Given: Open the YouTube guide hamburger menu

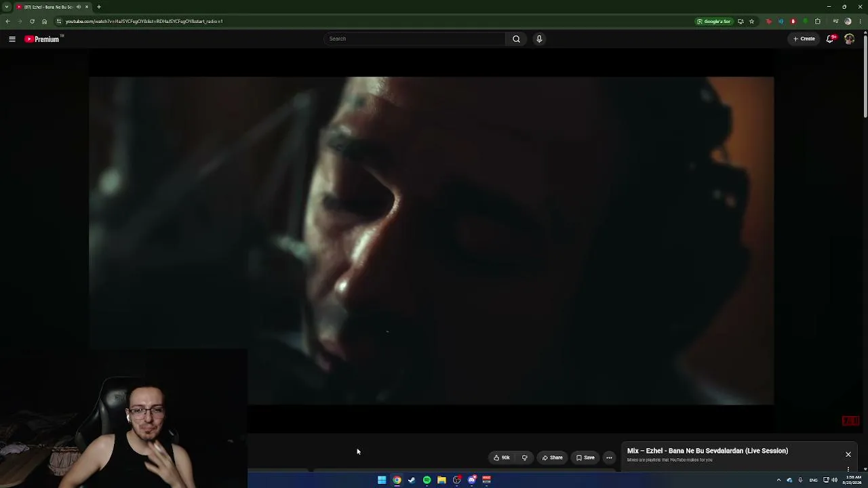Looking at the screenshot, I should [12, 39].
